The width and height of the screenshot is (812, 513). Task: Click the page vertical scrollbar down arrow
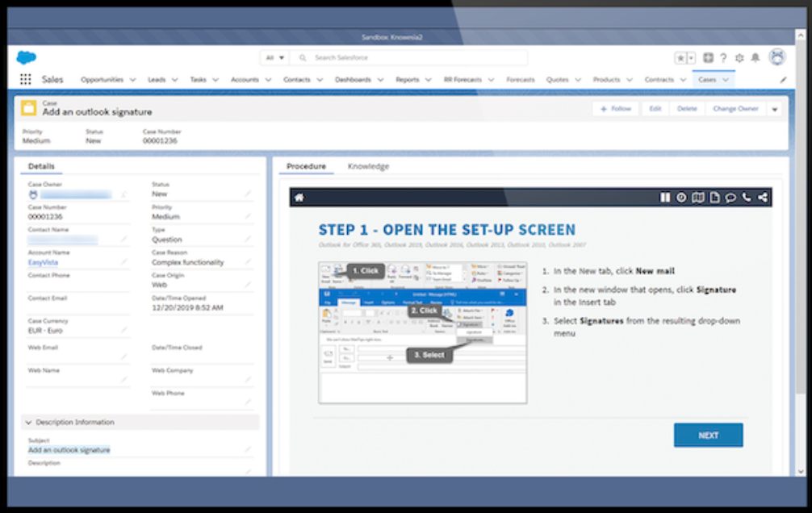(801, 471)
